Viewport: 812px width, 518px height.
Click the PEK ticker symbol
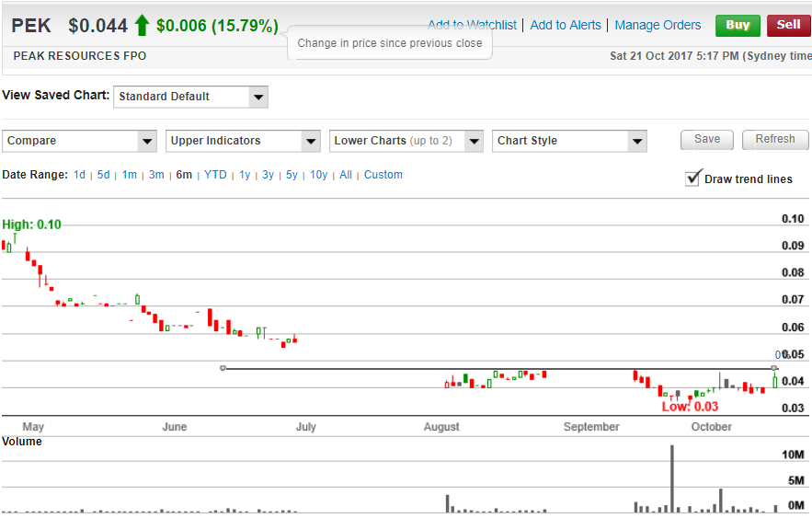coord(31,26)
